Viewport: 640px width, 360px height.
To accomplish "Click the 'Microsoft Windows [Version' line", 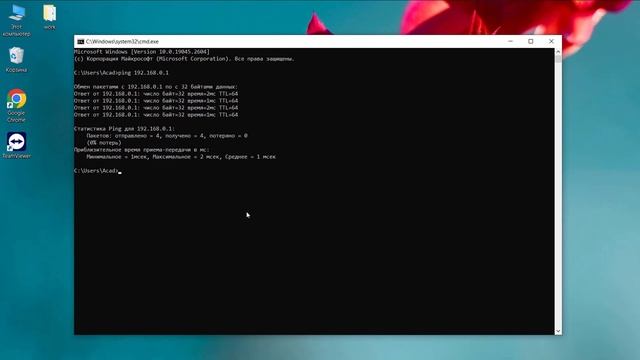I will tap(142, 52).
